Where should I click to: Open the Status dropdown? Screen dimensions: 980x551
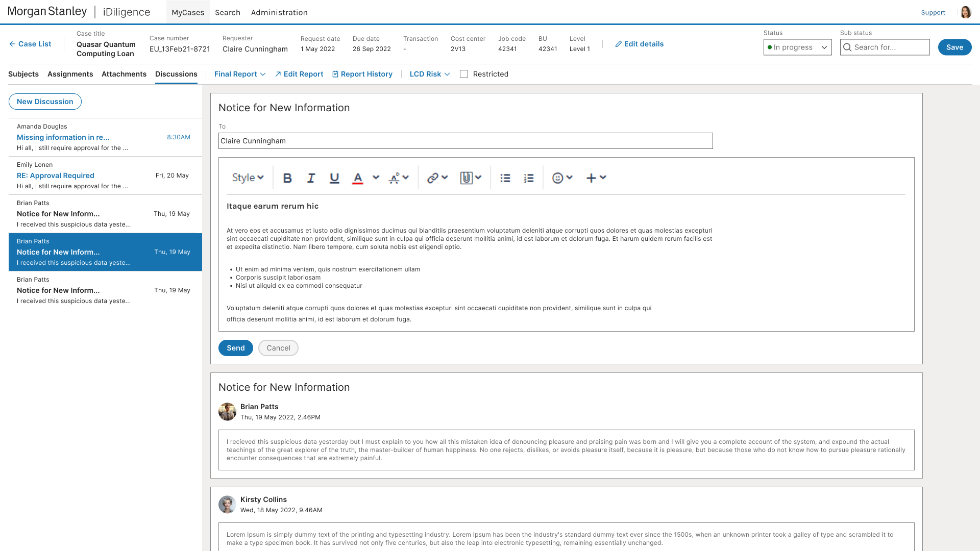pyautogui.click(x=797, y=47)
